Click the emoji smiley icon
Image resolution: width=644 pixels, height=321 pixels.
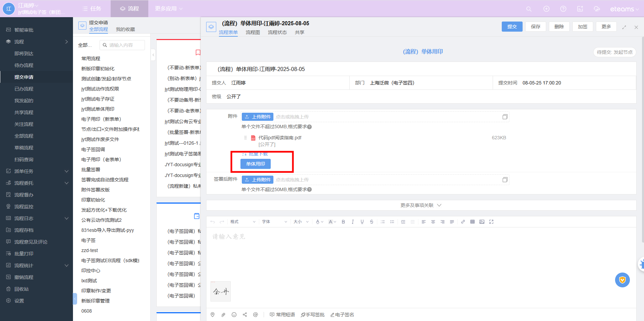point(234,315)
